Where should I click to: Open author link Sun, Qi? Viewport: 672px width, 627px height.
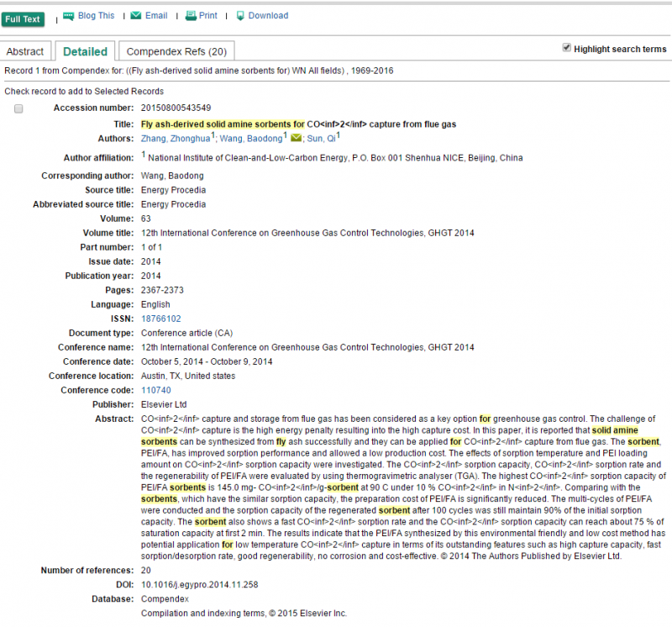click(322, 139)
